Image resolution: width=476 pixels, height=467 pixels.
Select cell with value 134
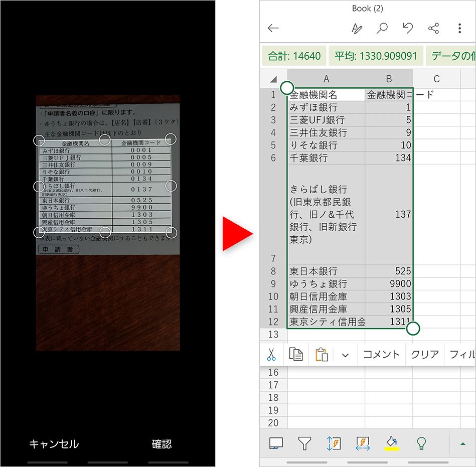click(389, 158)
